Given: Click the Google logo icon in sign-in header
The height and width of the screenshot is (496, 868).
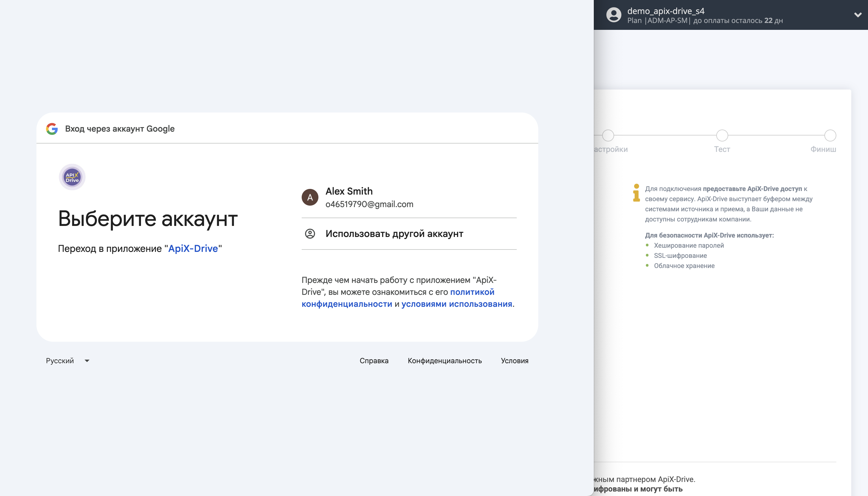Looking at the screenshot, I should tap(52, 129).
